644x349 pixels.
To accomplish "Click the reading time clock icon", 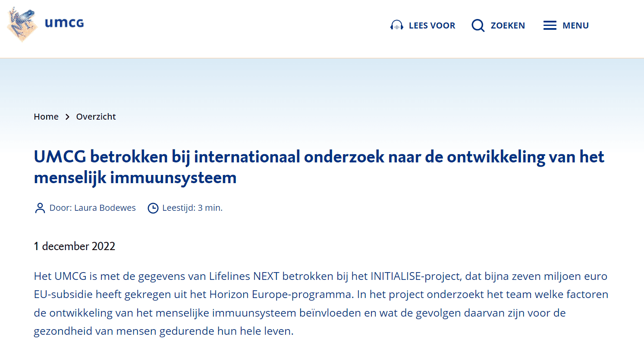I will 153,208.
